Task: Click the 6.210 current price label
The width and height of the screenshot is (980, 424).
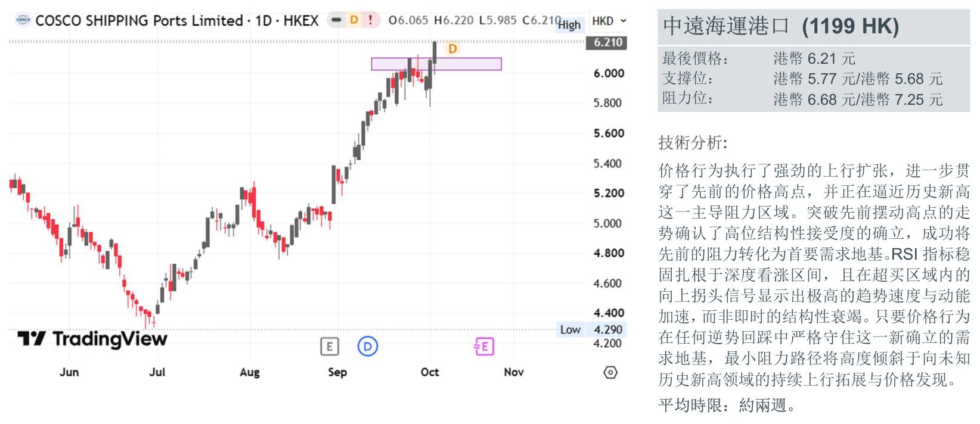Action: click(x=607, y=42)
